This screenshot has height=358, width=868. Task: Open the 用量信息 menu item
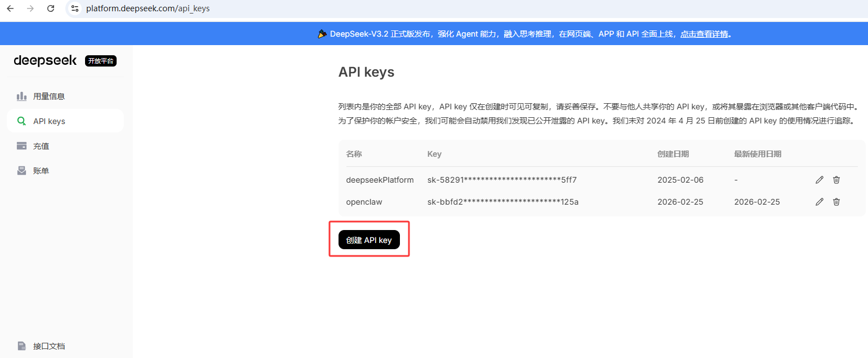click(x=65, y=96)
